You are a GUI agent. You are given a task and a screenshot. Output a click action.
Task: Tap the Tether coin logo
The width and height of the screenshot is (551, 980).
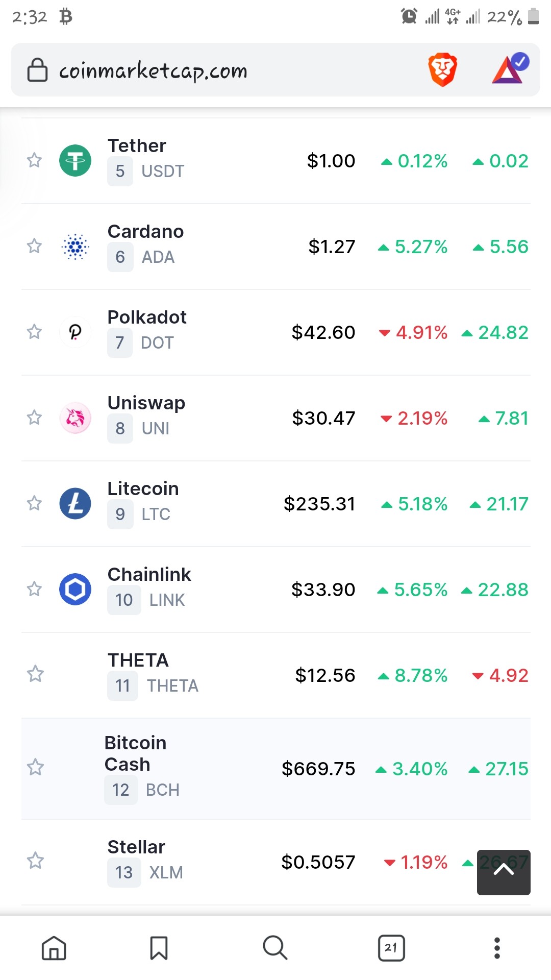tap(76, 160)
